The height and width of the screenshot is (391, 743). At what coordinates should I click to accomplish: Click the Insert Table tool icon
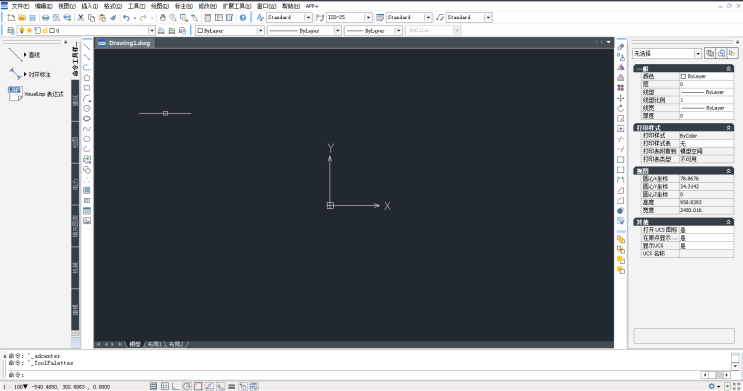tap(87, 211)
